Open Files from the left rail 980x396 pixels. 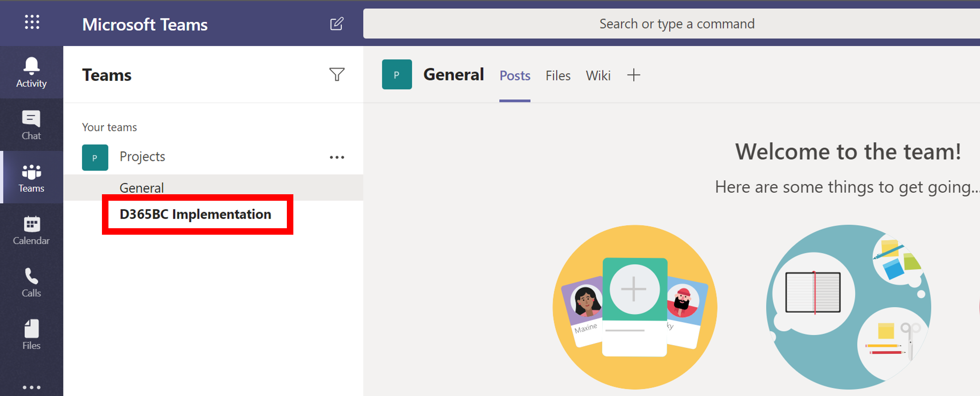[x=31, y=335]
